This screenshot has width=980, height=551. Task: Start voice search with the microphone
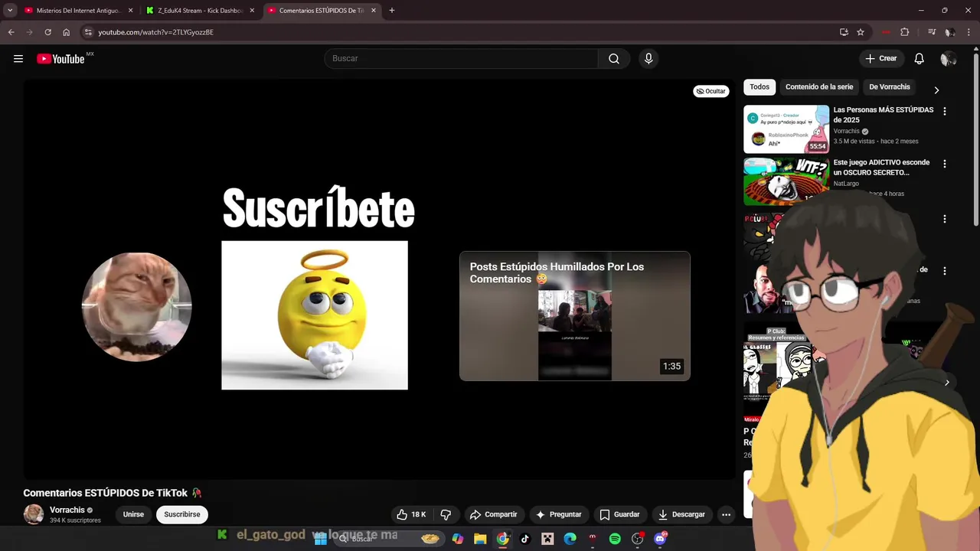coord(648,59)
